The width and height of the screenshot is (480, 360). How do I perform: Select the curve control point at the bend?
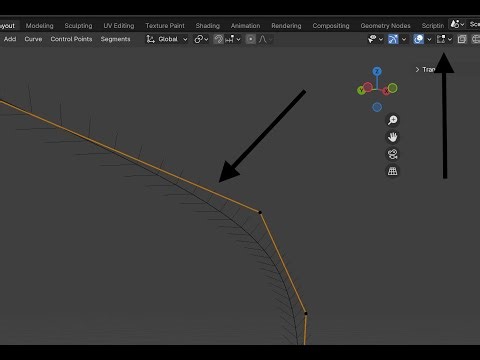[x=260, y=212]
